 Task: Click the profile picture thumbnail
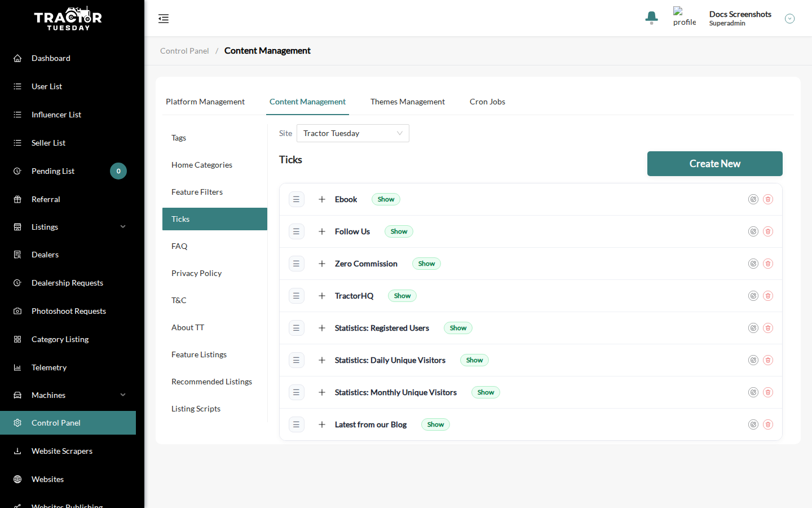[x=685, y=17]
